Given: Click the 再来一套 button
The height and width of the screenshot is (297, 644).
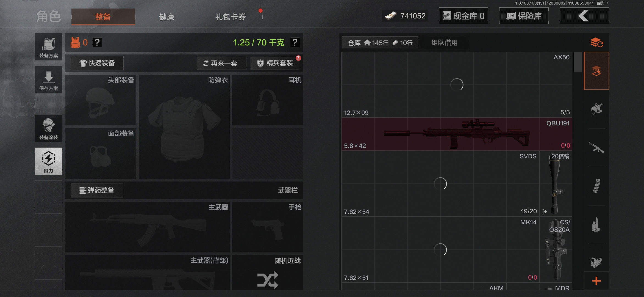Looking at the screenshot, I should (221, 63).
